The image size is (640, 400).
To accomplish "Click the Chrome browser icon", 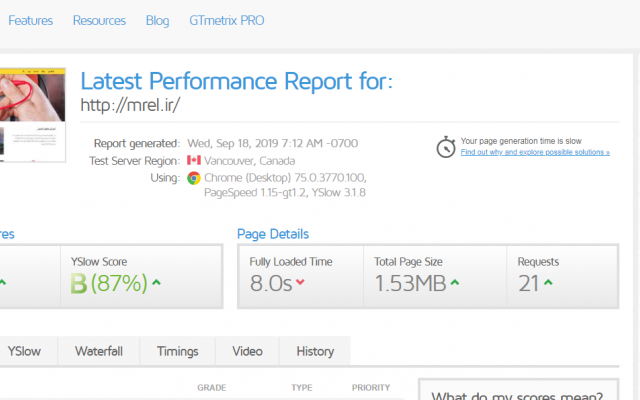I will point(194,178).
